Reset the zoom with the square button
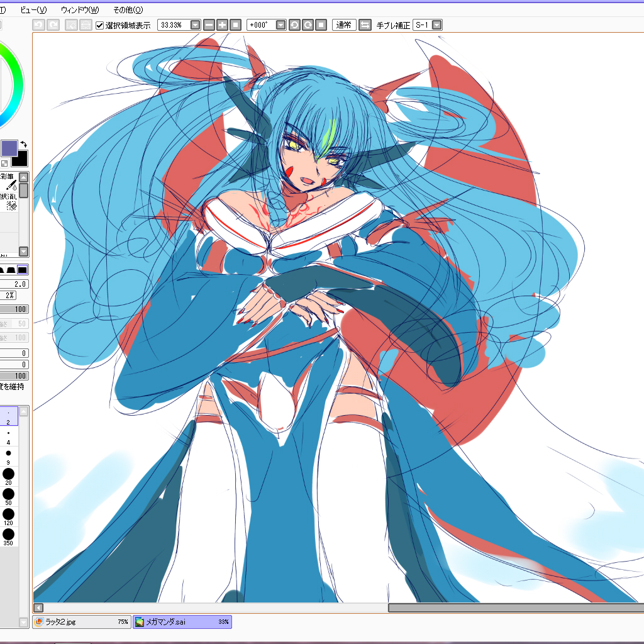Image resolution: width=644 pixels, height=644 pixels. 235,25
